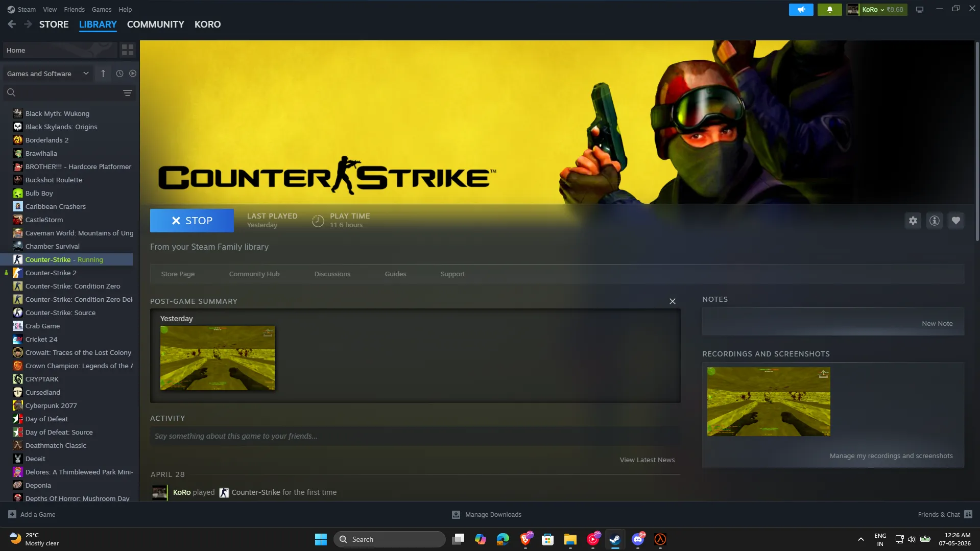980x551 pixels.
Task: Switch to Big Picture mode icon
Action: point(920,9)
